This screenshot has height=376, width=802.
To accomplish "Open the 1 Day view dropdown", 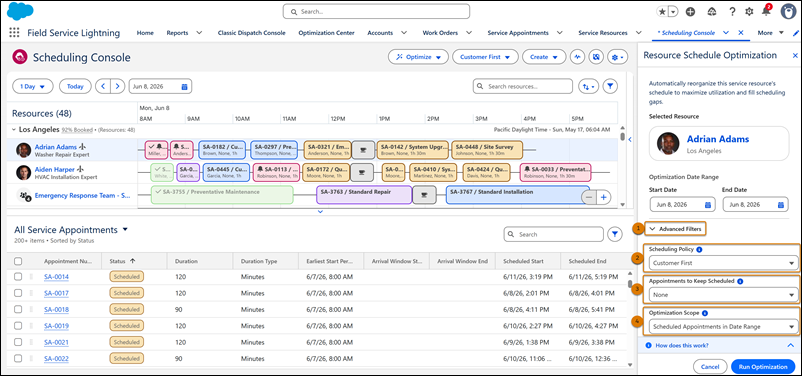I will (33, 86).
